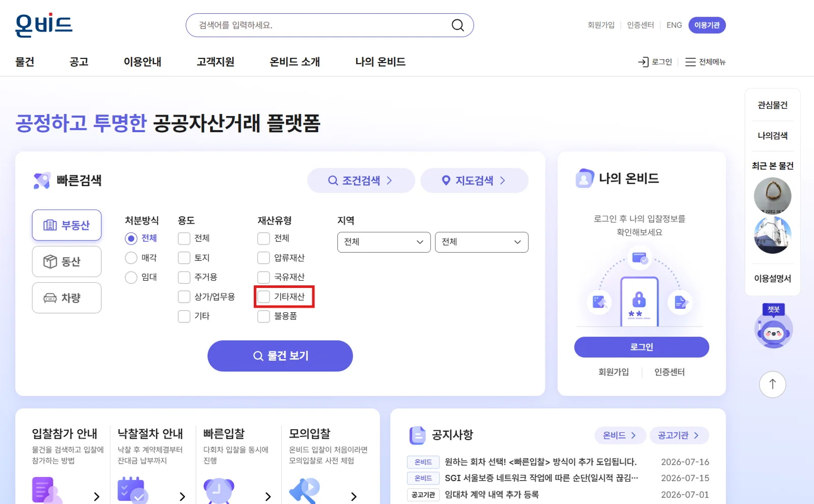Open the 온비드 notices link
This screenshot has width=814, height=504.
coord(620,435)
